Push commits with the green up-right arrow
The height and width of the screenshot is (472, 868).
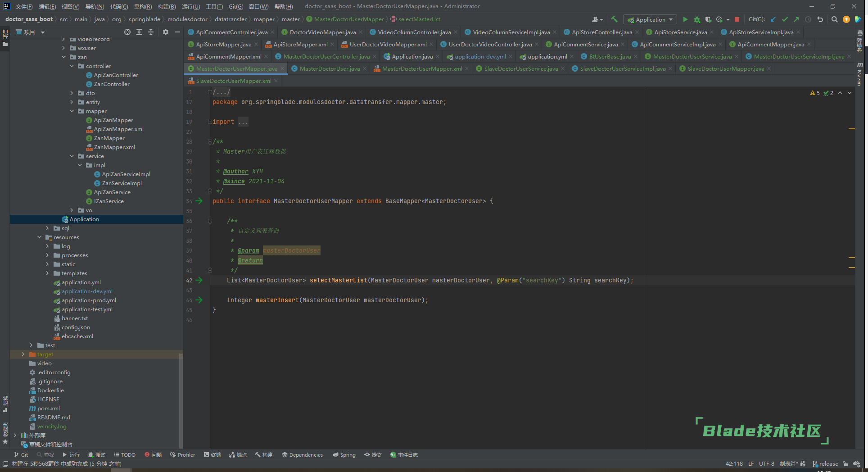[x=796, y=19]
